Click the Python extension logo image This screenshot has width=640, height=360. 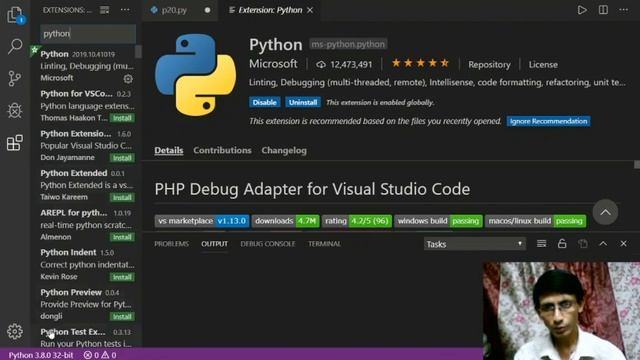coord(196,75)
